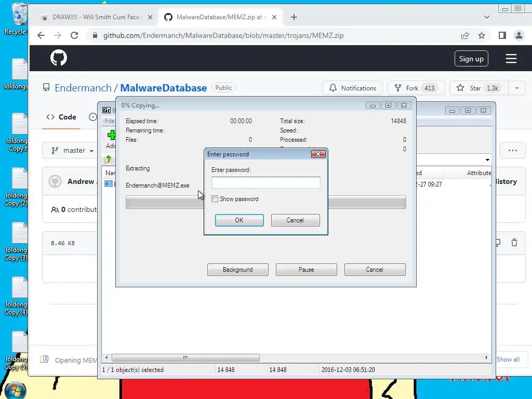Click the green Add icon in 7-Zip toolbar
Viewport: 532px width, 399px height.
pos(111,135)
